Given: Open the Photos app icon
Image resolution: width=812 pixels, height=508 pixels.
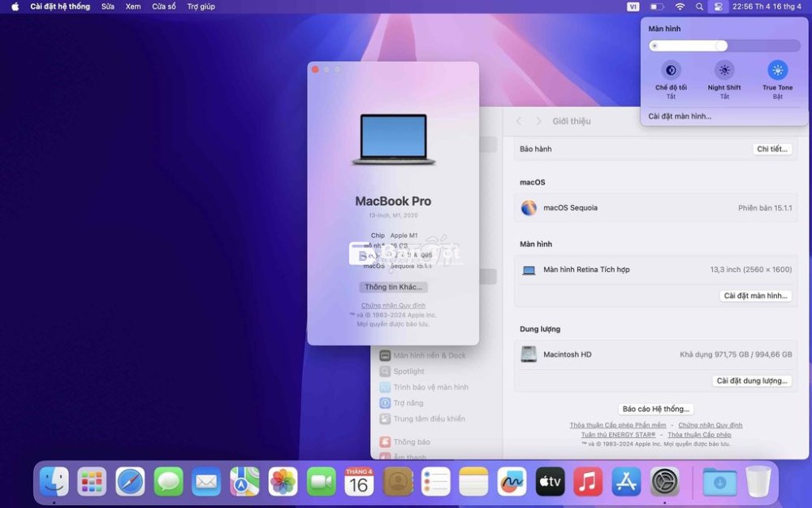Looking at the screenshot, I should pos(283,481).
